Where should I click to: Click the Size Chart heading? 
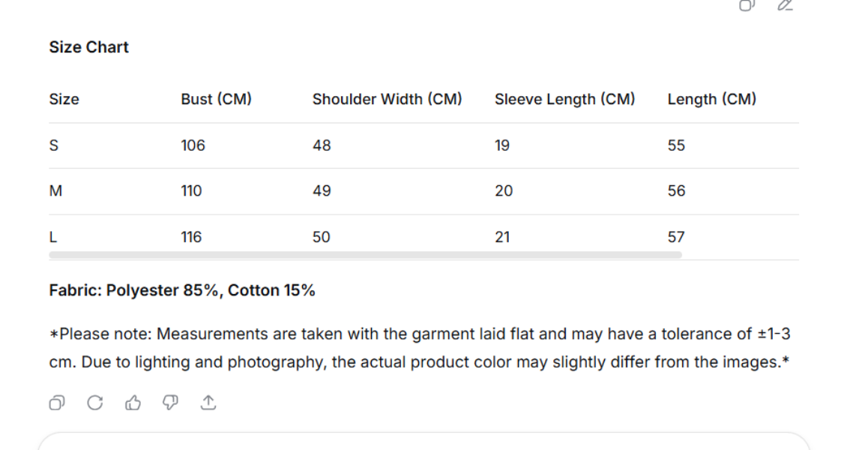click(x=89, y=47)
